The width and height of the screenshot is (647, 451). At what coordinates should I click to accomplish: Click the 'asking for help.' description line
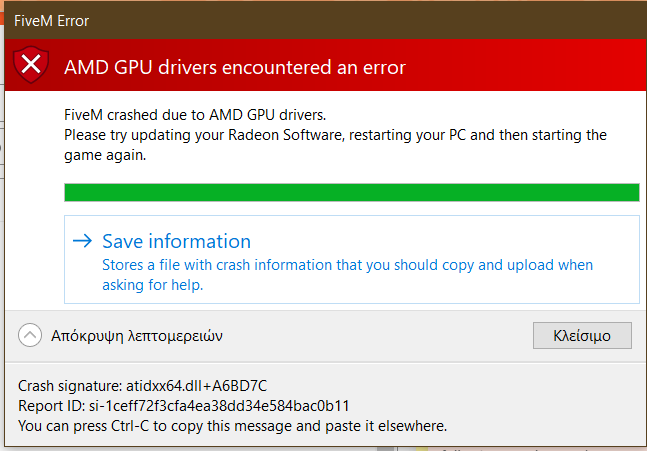coord(152,285)
